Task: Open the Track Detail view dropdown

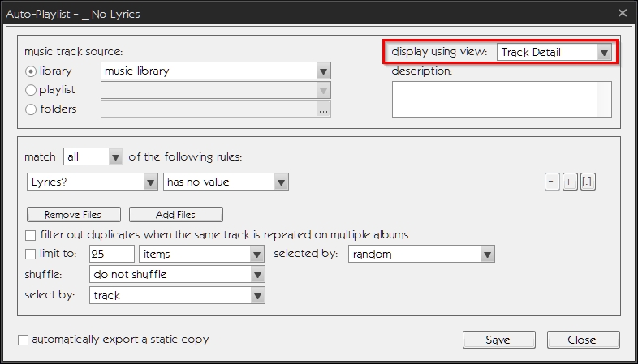Action: [x=603, y=53]
